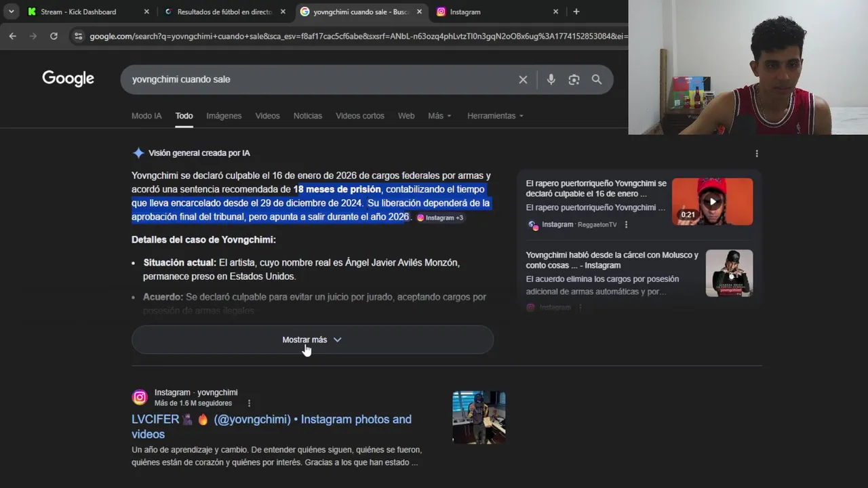Viewport: 868px width, 488px height.
Task: Open LVCIFER (@yovngchimi) Instagram link
Action: [x=271, y=426]
